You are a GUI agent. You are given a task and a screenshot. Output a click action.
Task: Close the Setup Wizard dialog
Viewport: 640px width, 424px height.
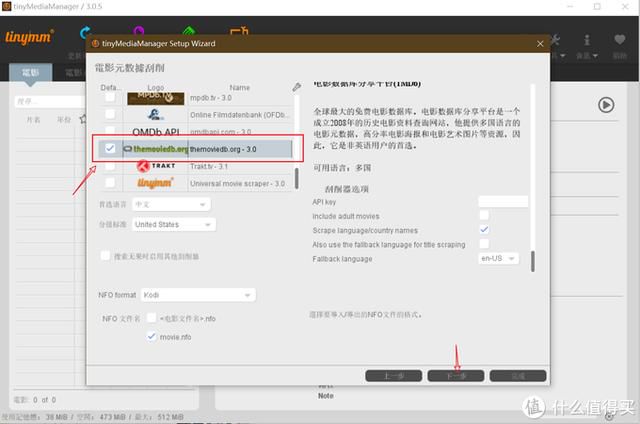[540, 44]
